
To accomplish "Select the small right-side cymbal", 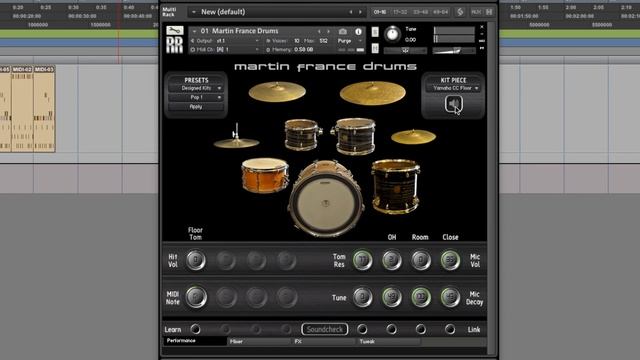I will point(413,137).
